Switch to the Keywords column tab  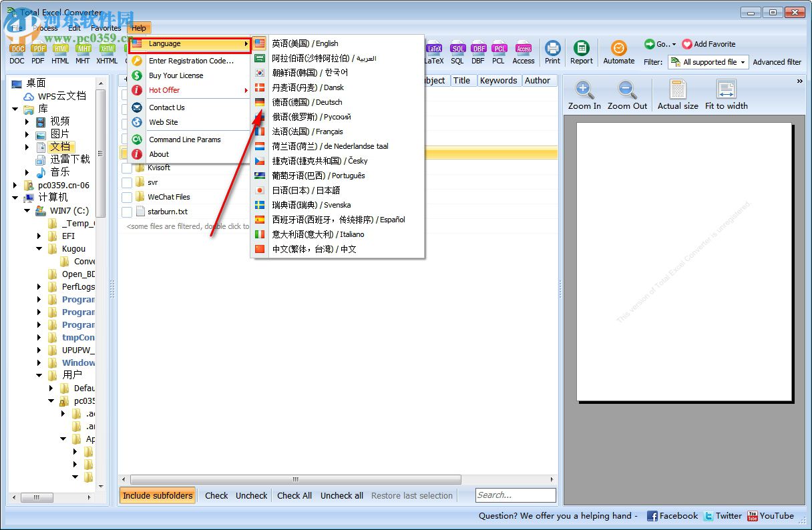499,80
